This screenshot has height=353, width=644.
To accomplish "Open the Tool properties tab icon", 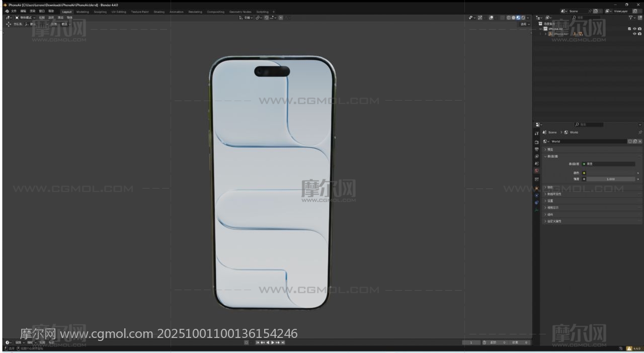I will (537, 133).
